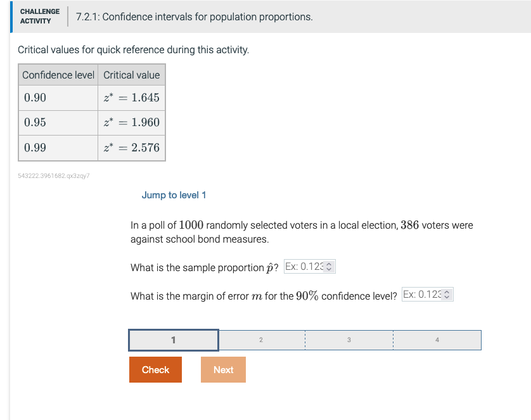Viewport: 531px width, 420px height.
Task: Click the CHALLENGE ACTIVITY label
Action: [40, 16]
